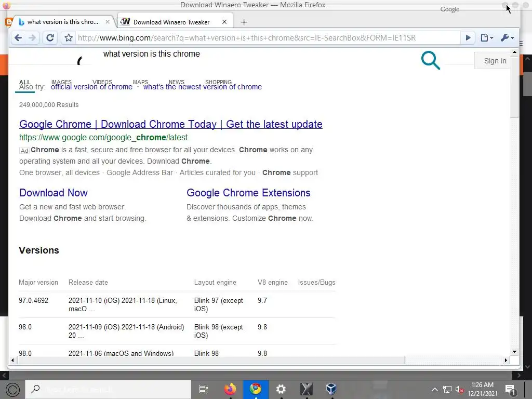Click the address bar URL field
The height and width of the screenshot is (399, 532).
268,37
